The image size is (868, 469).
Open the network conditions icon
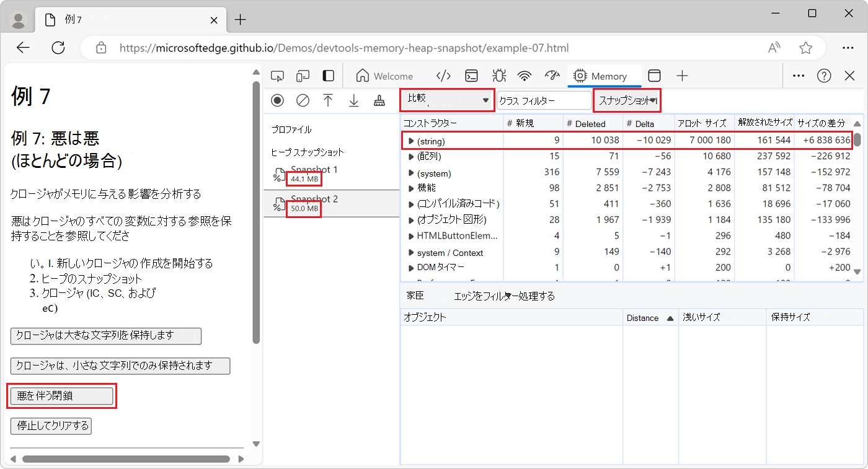pyautogui.click(x=525, y=75)
